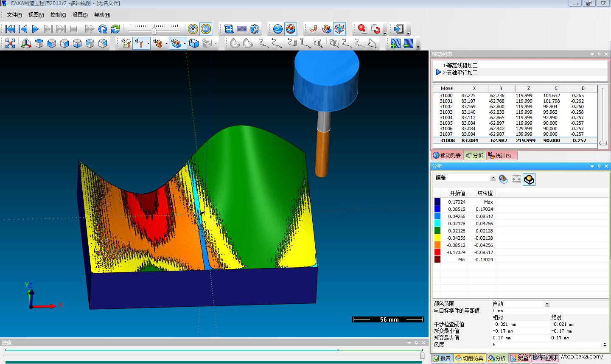Toggle the stock visibility icon
The height and width of the screenshot is (364, 611).
[x=176, y=43]
